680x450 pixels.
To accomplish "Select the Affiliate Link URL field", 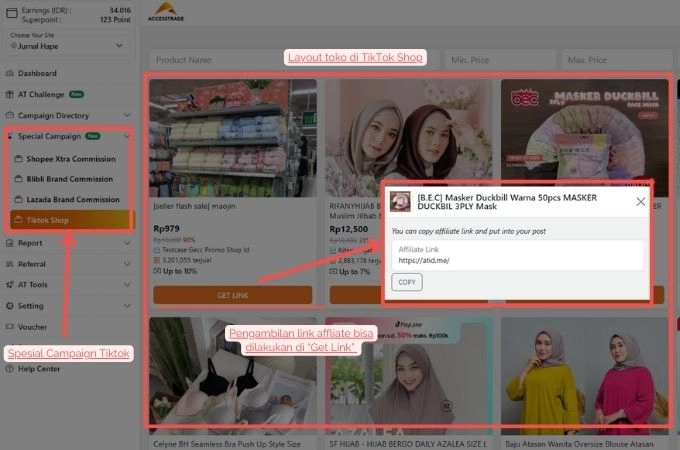I will point(517,255).
